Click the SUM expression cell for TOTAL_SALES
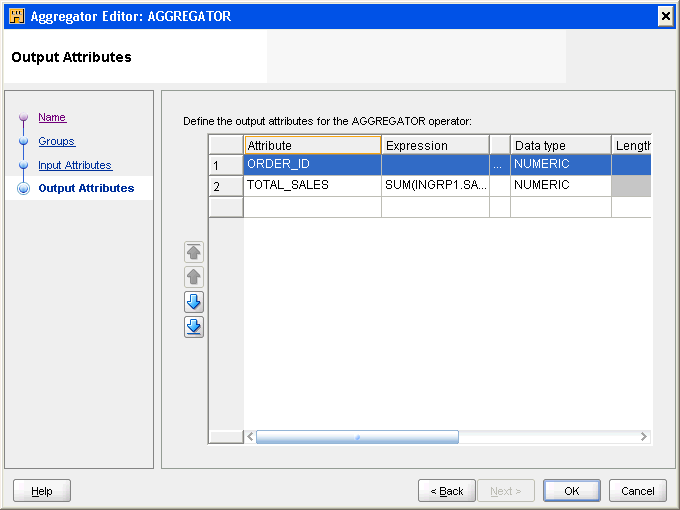The height and width of the screenshot is (510, 680). pyautogui.click(x=435, y=186)
